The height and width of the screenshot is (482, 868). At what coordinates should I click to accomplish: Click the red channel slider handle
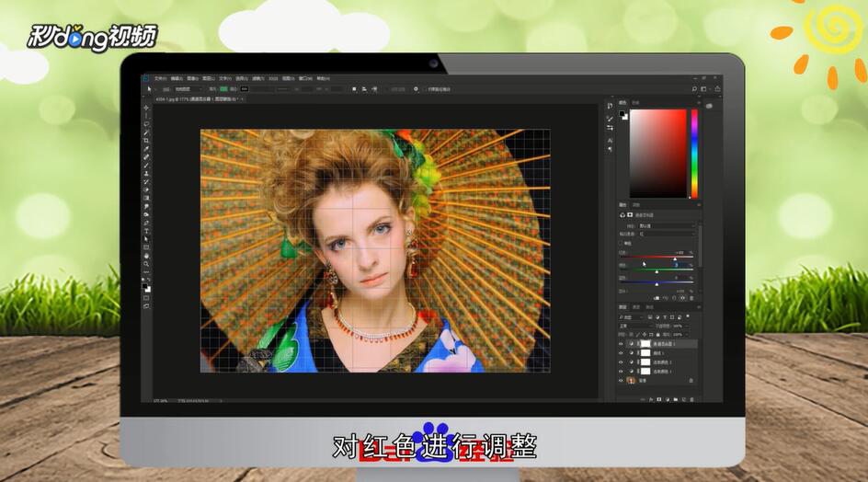675,259
